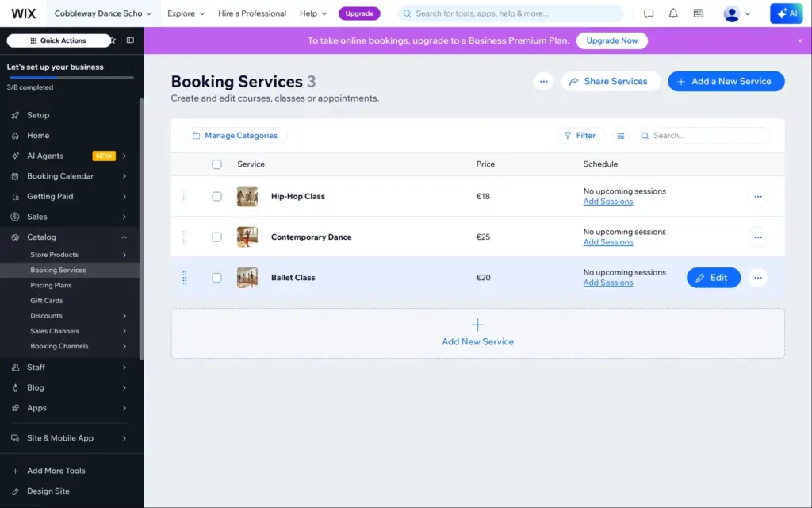Screen dimensions: 812x508
Task: Toggle the select-all checkbox in the table header
Action: 216,164
